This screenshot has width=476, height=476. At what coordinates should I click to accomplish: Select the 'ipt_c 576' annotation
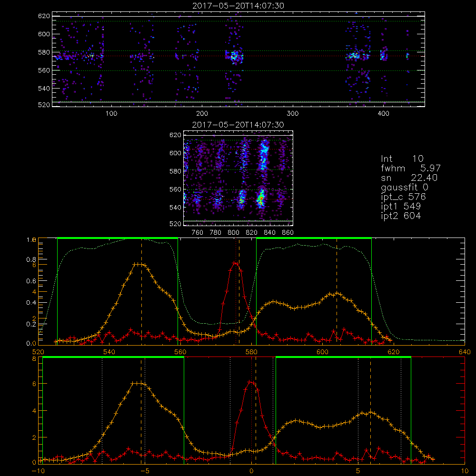pyautogui.click(x=404, y=197)
